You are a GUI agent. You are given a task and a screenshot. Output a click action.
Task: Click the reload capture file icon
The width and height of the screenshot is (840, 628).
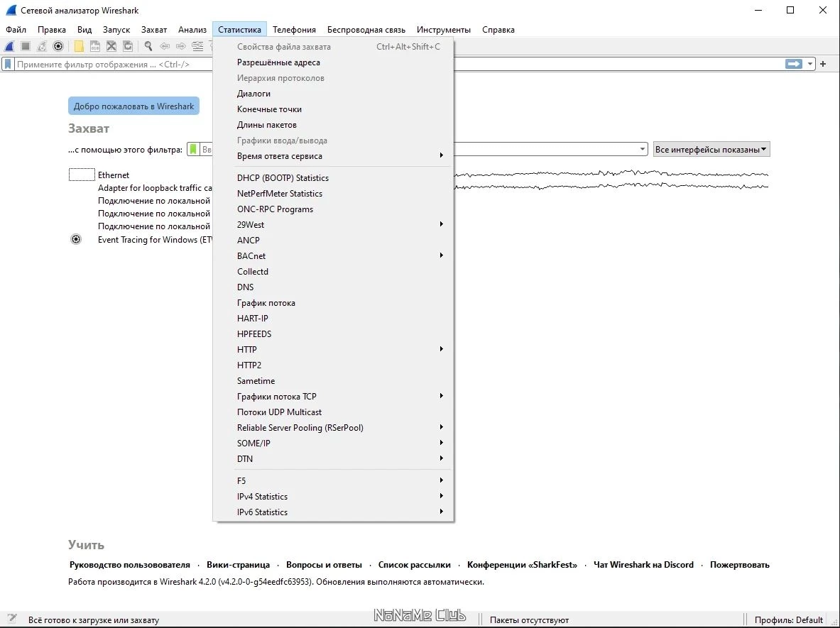[x=128, y=47]
